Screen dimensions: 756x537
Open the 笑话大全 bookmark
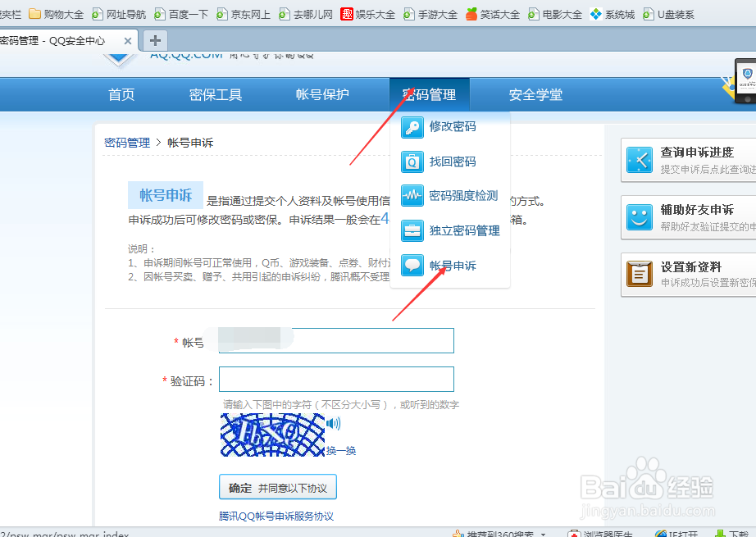(493, 15)
